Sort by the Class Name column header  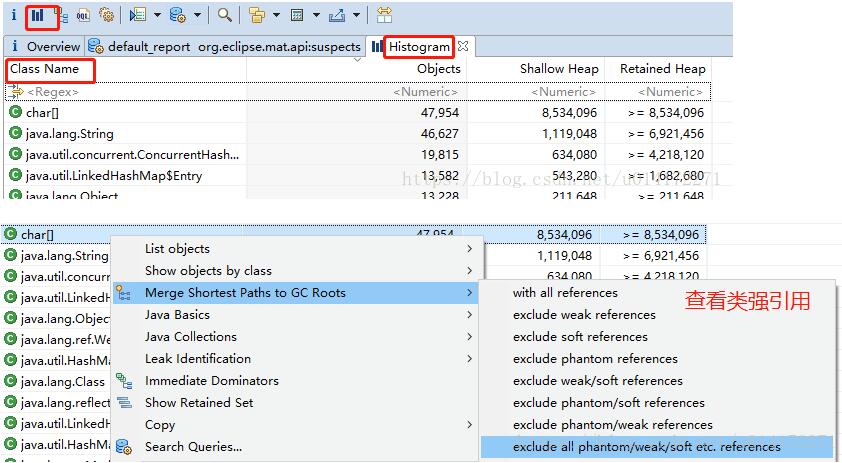click(45, 69)
